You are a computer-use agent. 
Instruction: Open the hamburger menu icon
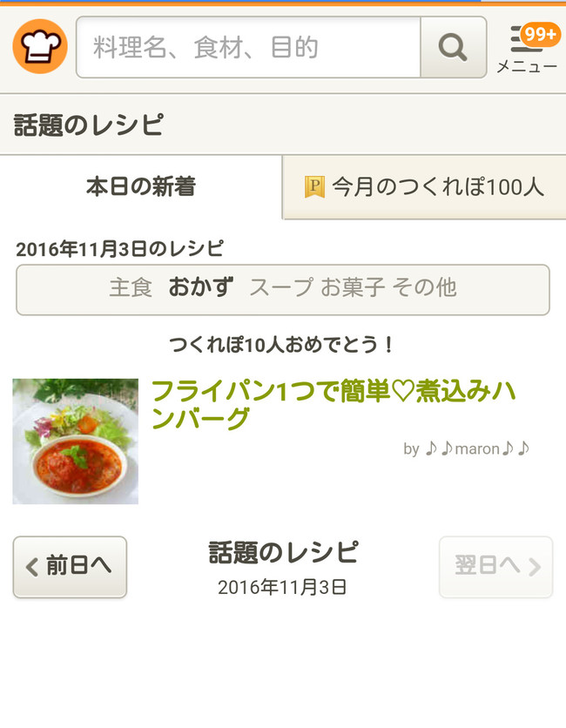pos(525,40)
